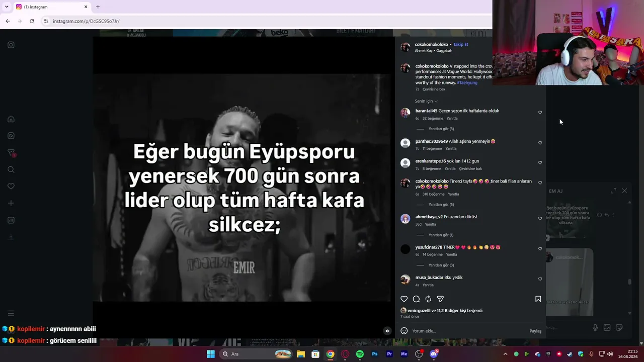Screen dimensions: 644x362
Task: Select the Instagram browser tab
Action: click(51, 7)
